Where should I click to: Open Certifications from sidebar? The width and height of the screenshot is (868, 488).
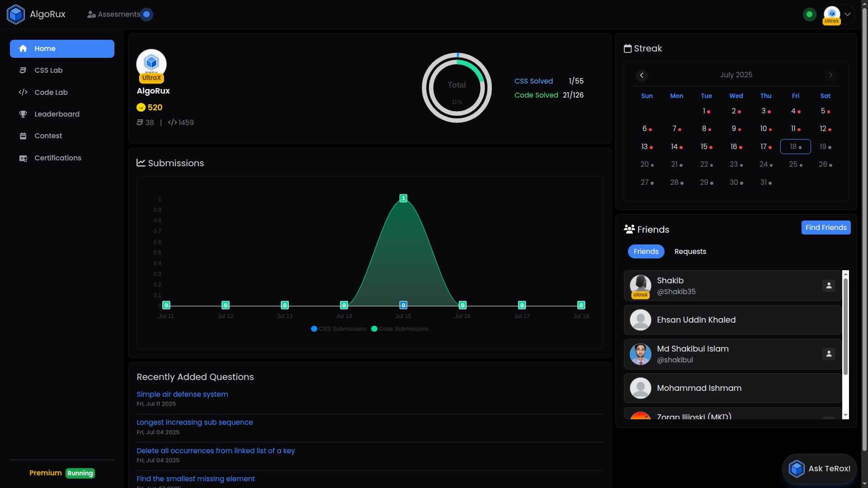coord(62,158)
